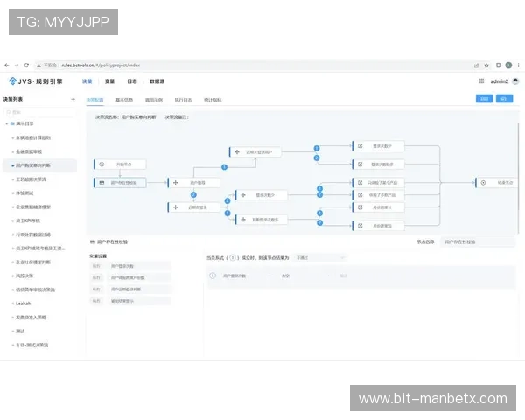Switch to the 基本信息 tab

pyautogui.click(x=124, y=99)
